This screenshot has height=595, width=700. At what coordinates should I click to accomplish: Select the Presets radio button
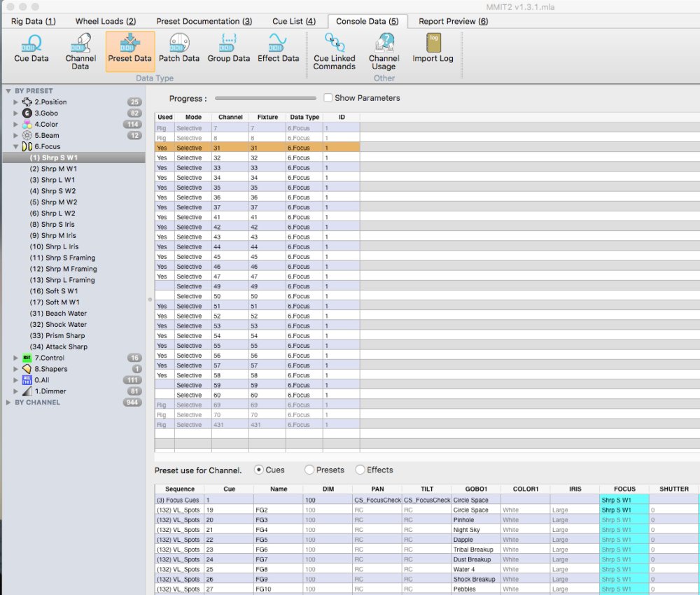tap(309, 470)
